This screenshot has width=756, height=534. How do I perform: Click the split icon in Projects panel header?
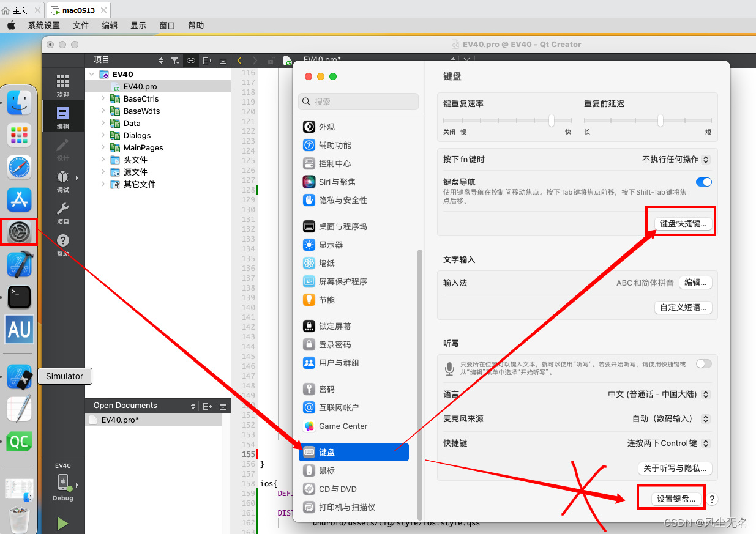tap(208, 61)
